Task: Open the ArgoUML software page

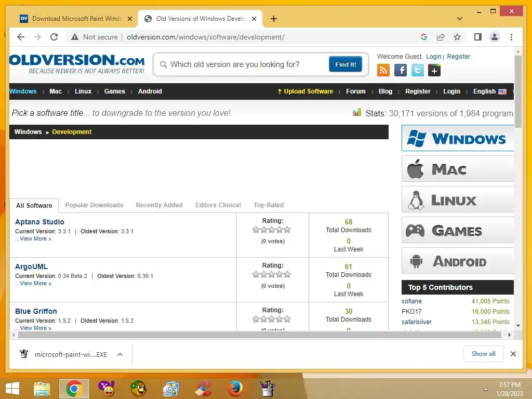Action: (x=31, y=267)
